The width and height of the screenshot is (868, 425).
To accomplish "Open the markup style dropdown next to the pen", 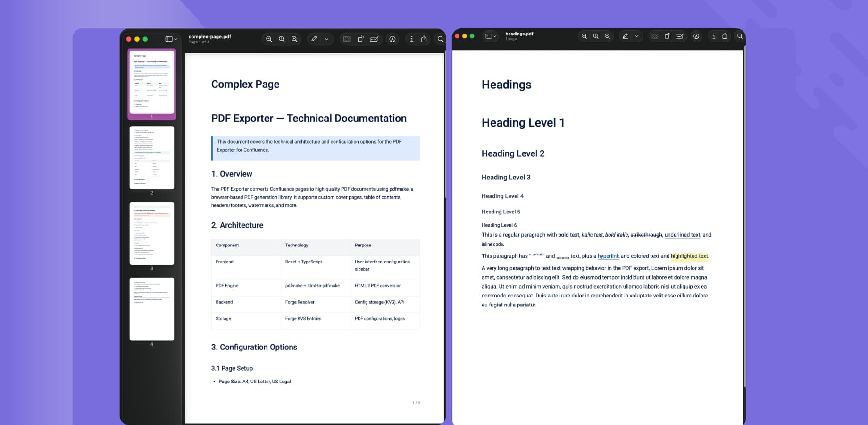I will (326, 39).
